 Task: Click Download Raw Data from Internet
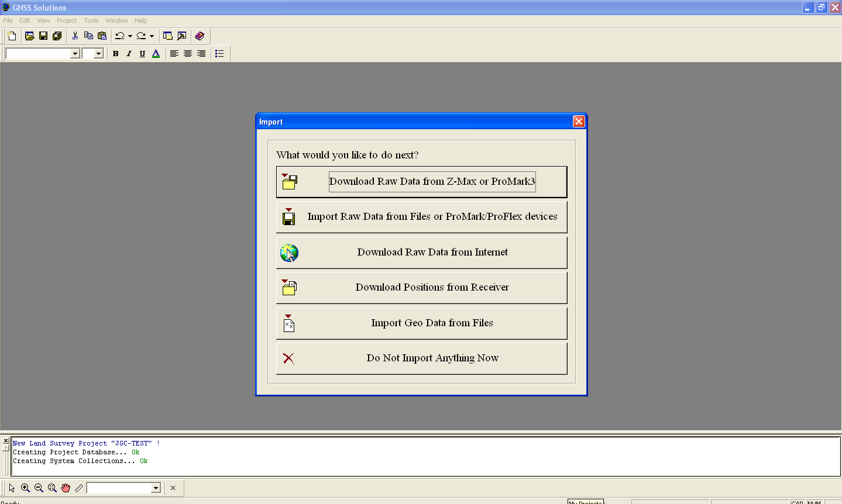point(421,253)
